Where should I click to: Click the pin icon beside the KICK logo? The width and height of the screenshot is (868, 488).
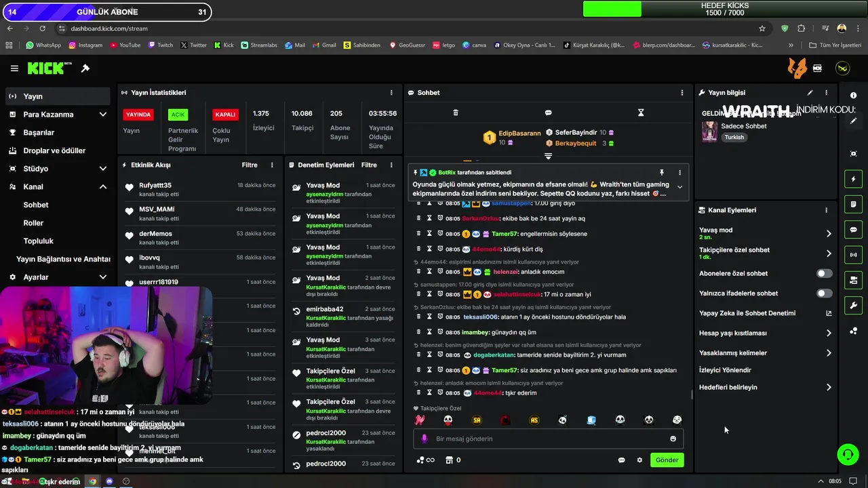[x=85, y=68]
